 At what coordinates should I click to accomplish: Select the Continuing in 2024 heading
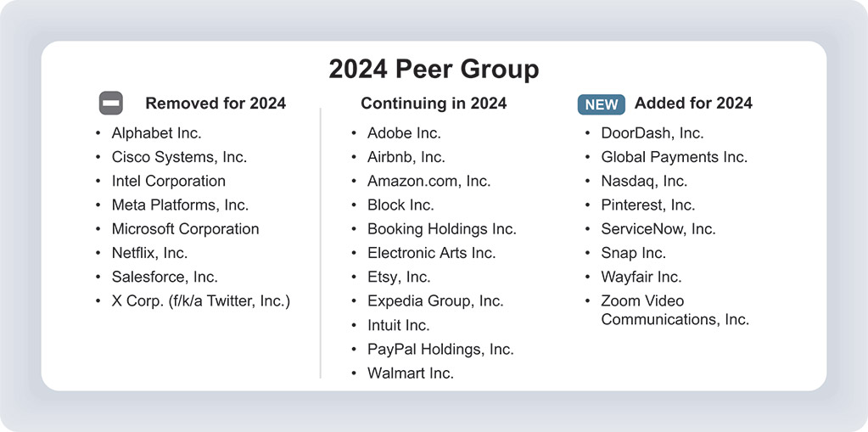click(434, 104)
